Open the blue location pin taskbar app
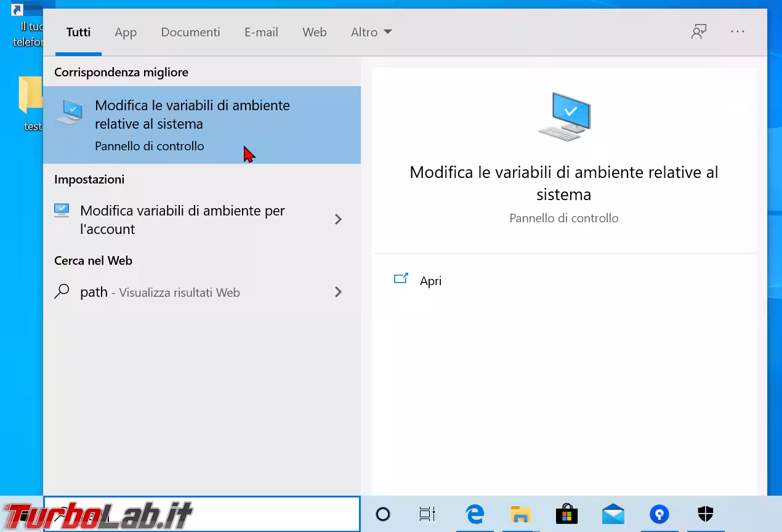 (659, 514)
